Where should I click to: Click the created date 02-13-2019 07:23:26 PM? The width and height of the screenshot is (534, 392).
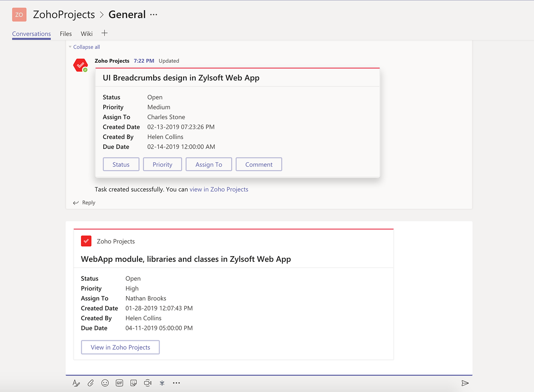coord(181,127)
